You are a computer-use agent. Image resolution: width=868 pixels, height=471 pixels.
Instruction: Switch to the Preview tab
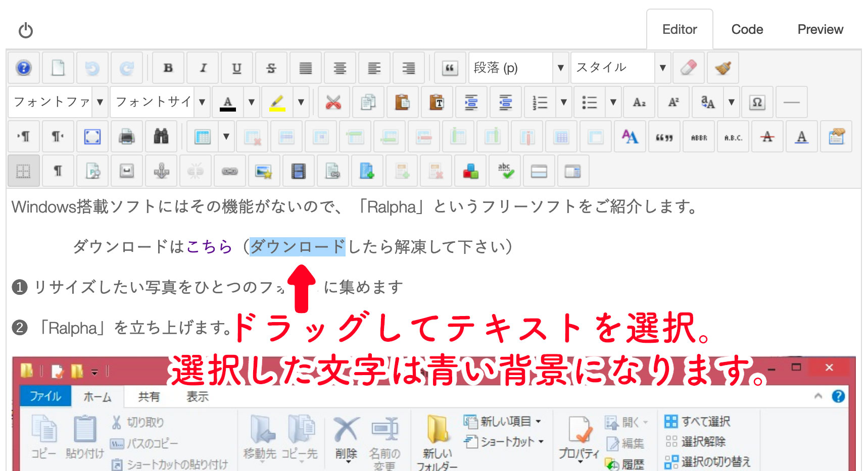point(819,29)
